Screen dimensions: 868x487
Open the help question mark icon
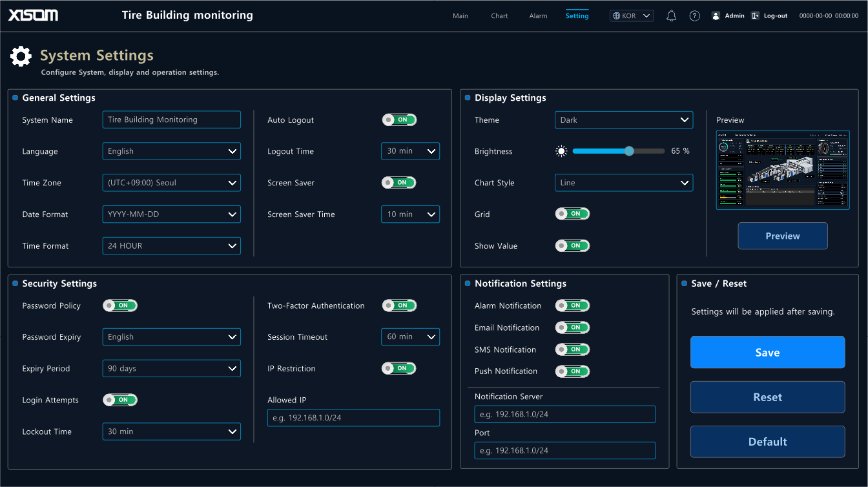tap(695, 16)
